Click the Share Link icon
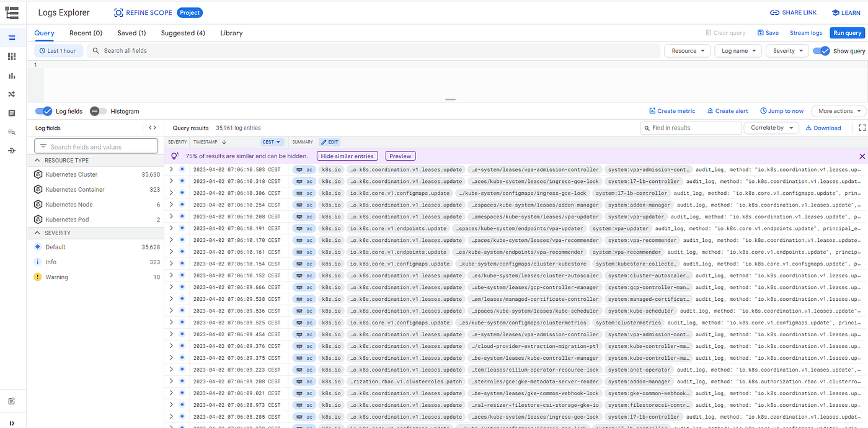Image resolution: width=868 pixels, height=428 pixels. coord(775,12)
